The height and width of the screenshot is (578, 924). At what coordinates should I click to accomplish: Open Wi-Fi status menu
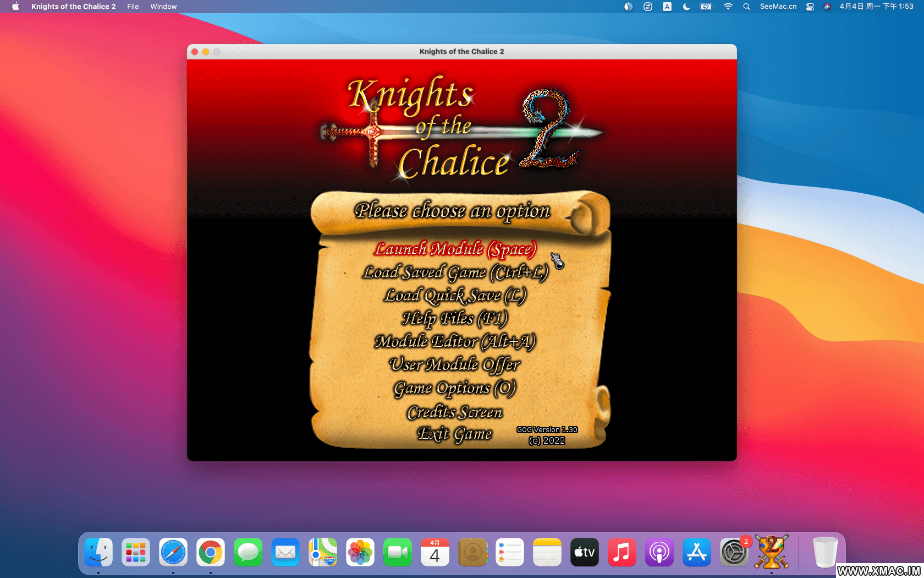728,7
